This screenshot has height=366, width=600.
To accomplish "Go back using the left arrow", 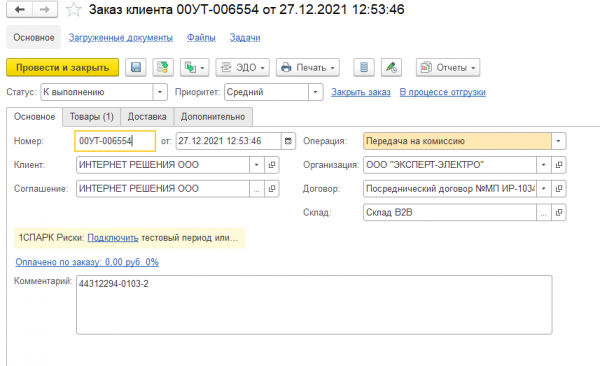I will click(x=20, y=10).
